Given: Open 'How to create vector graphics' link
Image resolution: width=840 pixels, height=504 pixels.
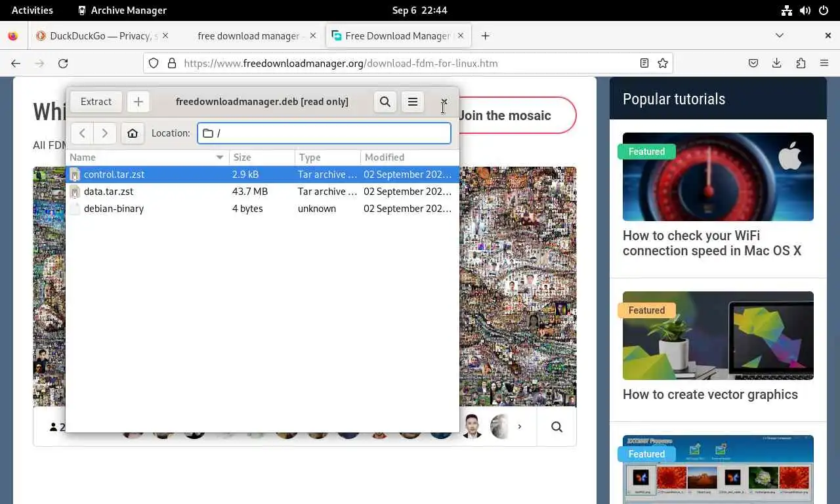Looking at the screenshot, I should pos(710,394).
